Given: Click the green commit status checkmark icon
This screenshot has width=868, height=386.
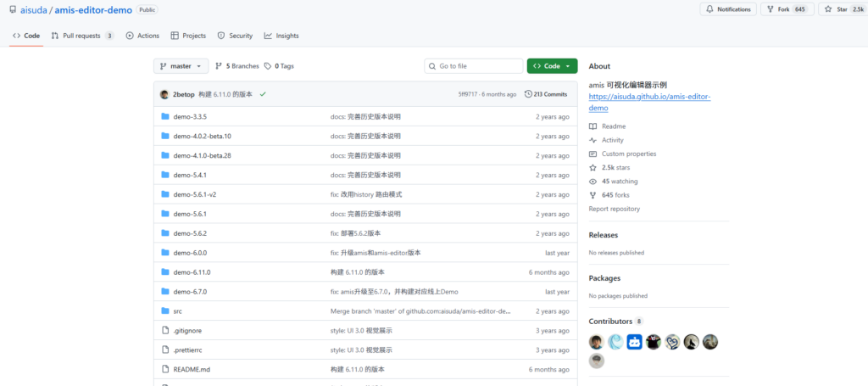Looking at the screenshot, I should [263, 94].
